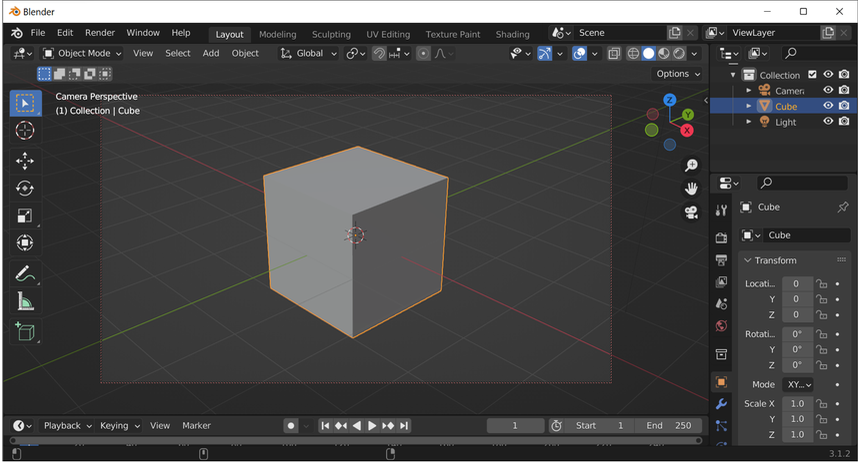Click the End frame field
858x462 pixels.
pos(669,425)
